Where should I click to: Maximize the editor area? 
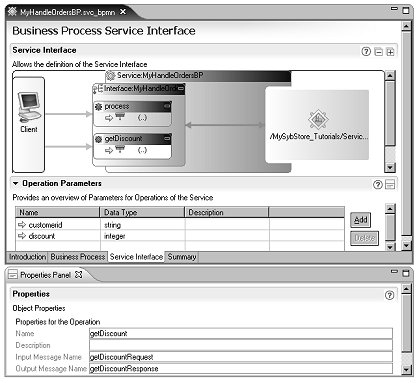406,11
